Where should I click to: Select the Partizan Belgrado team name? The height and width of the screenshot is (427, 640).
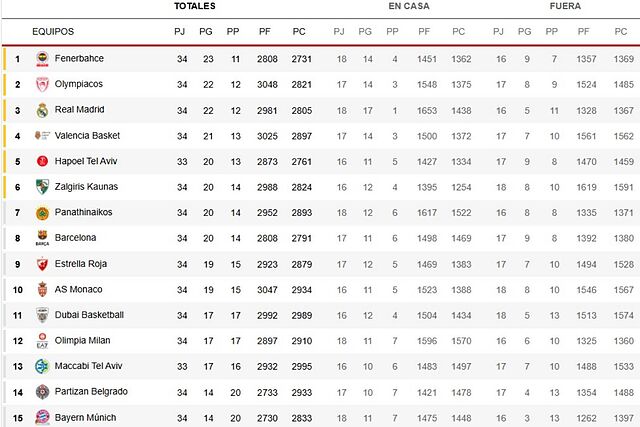coord(91,392)
